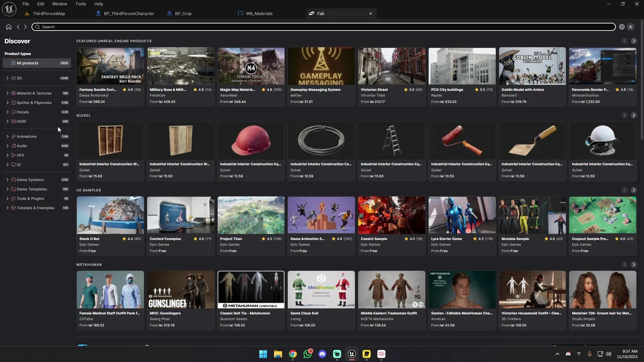Image resolution: width=644 pixels, height=362 pixels.
Task: Open the File menu
Action: point(26,4)
